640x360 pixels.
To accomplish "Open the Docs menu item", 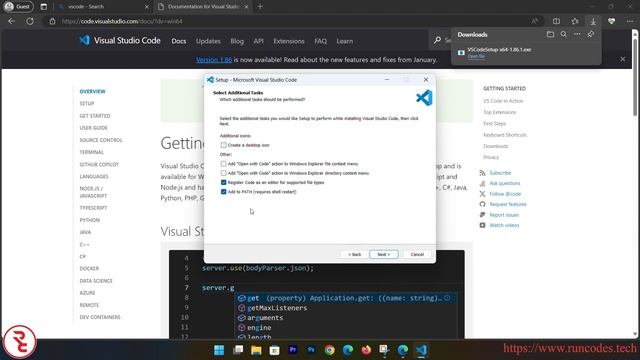I will pyautogui.click(x=179, y=41).
